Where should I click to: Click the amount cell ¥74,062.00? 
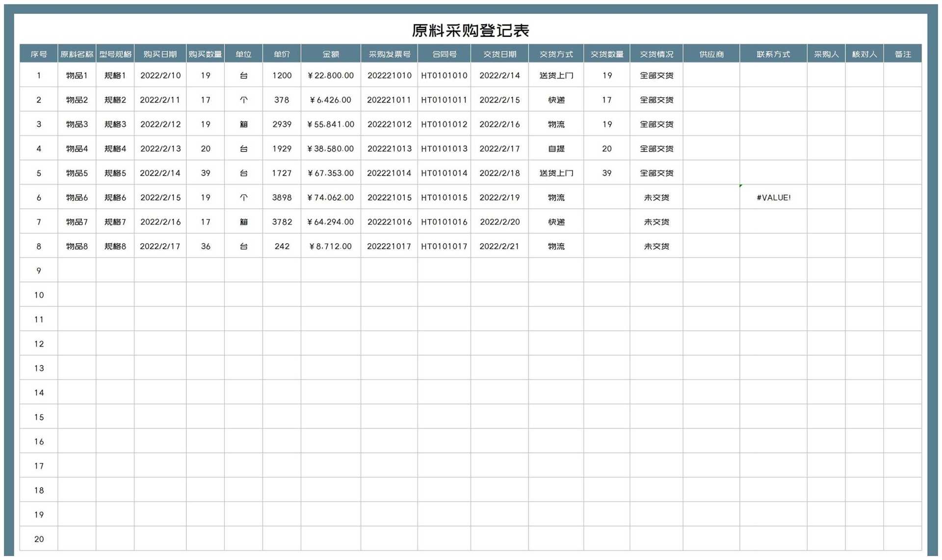click(331, 198)
